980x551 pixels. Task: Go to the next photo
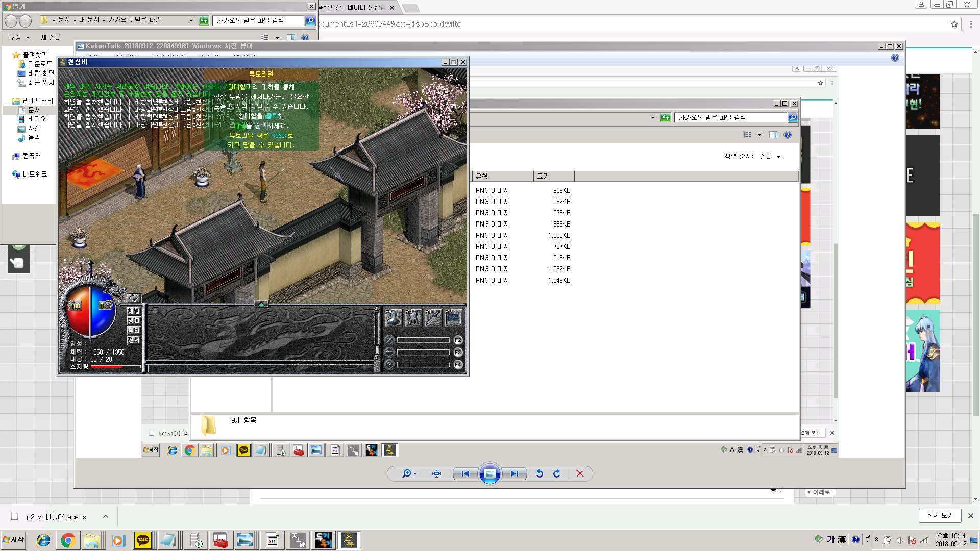514,473
